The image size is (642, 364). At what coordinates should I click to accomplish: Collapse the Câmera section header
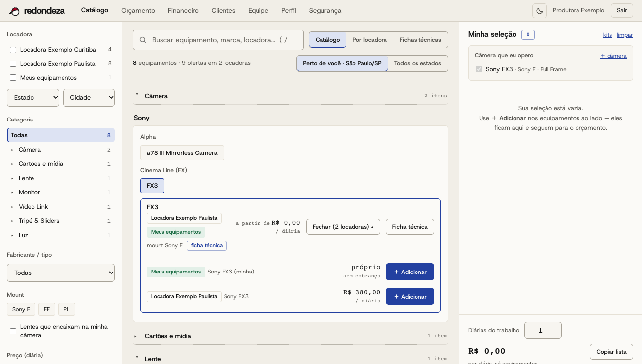(290, 96)
